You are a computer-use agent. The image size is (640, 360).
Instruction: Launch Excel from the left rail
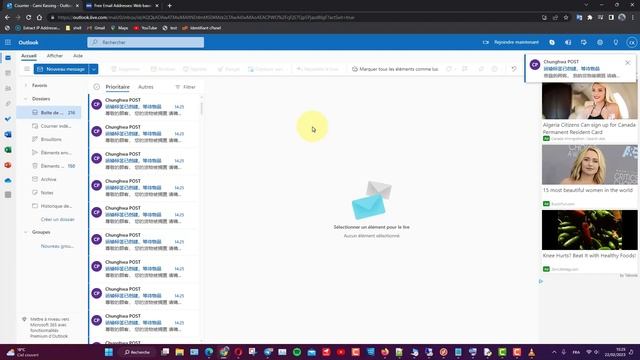point(8,150)
